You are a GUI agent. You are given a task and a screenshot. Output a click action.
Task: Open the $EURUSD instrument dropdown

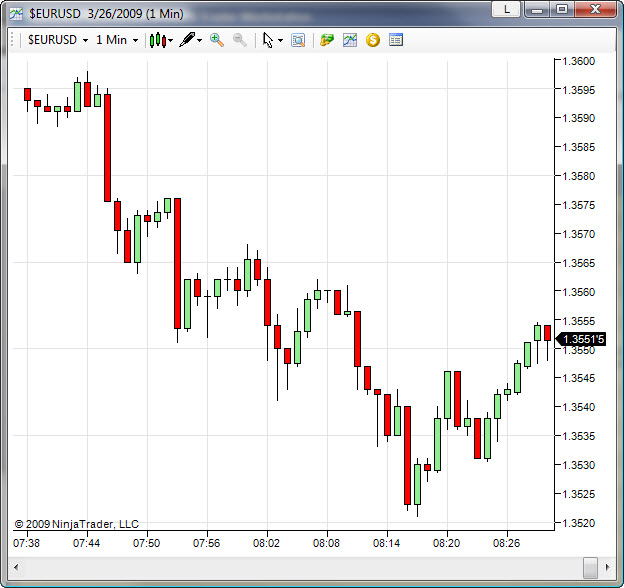(x=58, y=40)
